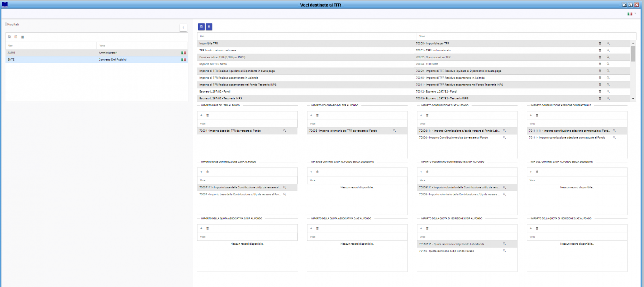This screenshot has height=287, width=644.
Task: Look up voce 70004 with the magnifier
Action: pos(285,131)
